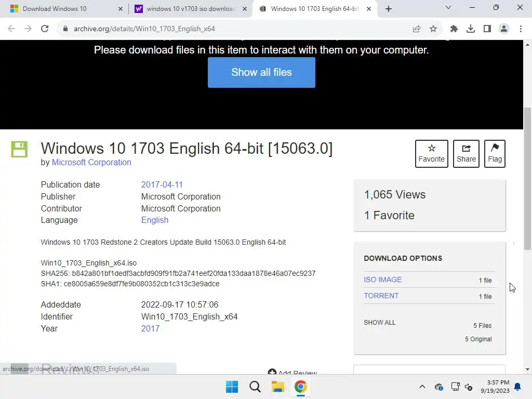532x399 pixels.
Task: Click the Chrome icon in the taskbar
Action: coord(301,387)
